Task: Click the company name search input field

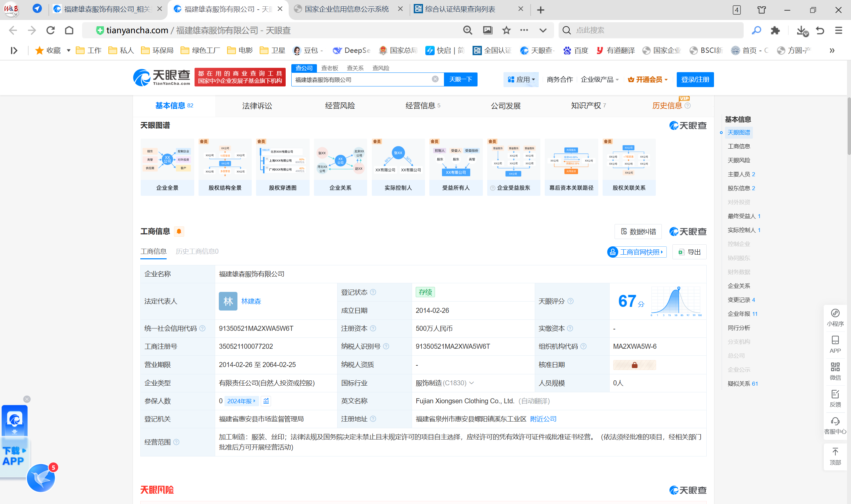Action: (x=360, y=79)
